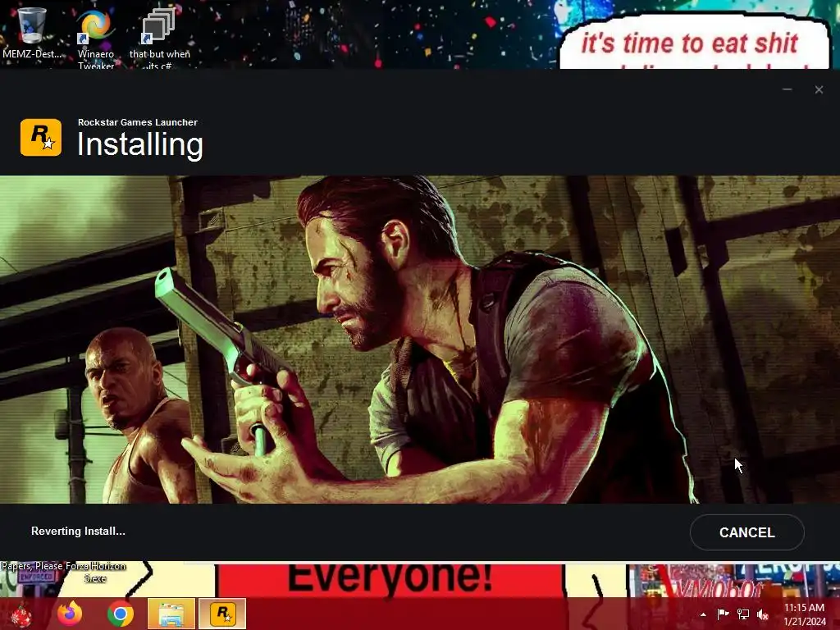Click the Rockstar Games logo in installer header
Viewport: 840px width, 630px height.
click(x=41, y=138)
